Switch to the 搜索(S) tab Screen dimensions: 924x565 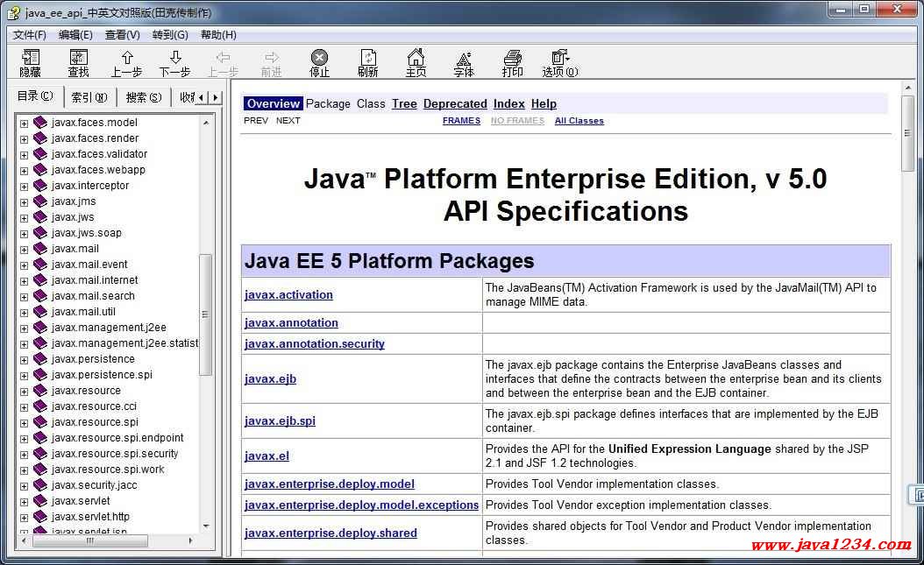(x=144, y=98)
